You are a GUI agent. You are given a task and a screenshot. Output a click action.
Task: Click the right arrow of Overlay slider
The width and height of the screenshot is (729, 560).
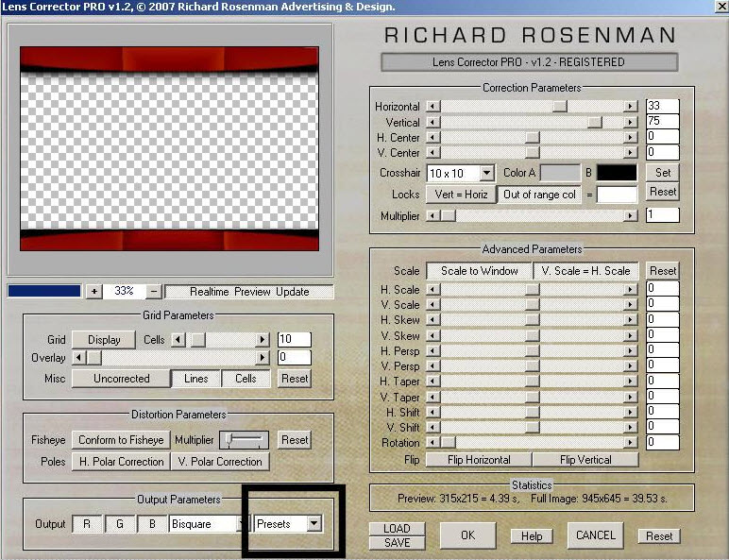[x=263, y=358]
